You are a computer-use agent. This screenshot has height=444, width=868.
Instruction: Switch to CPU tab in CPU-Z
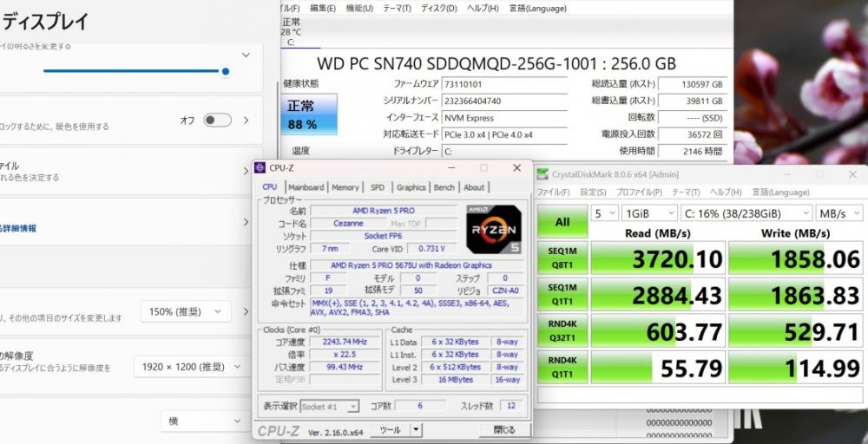point(270,187)
